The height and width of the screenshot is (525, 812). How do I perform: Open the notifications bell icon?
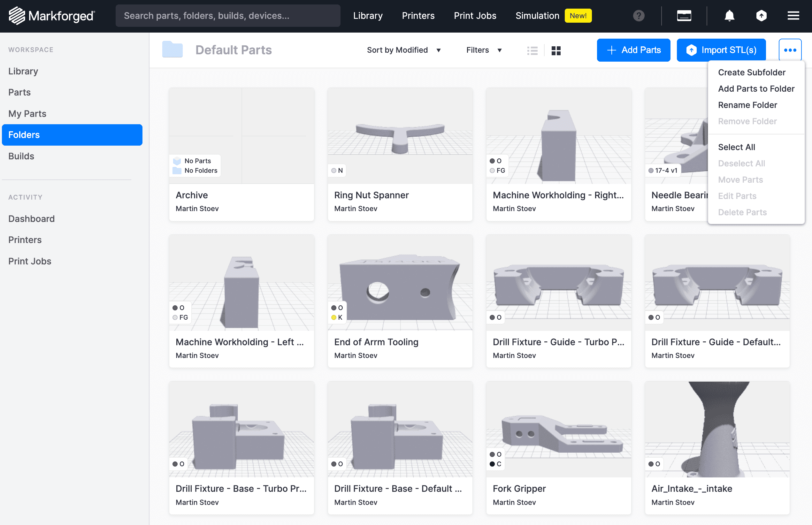click(x=729, y=16)
